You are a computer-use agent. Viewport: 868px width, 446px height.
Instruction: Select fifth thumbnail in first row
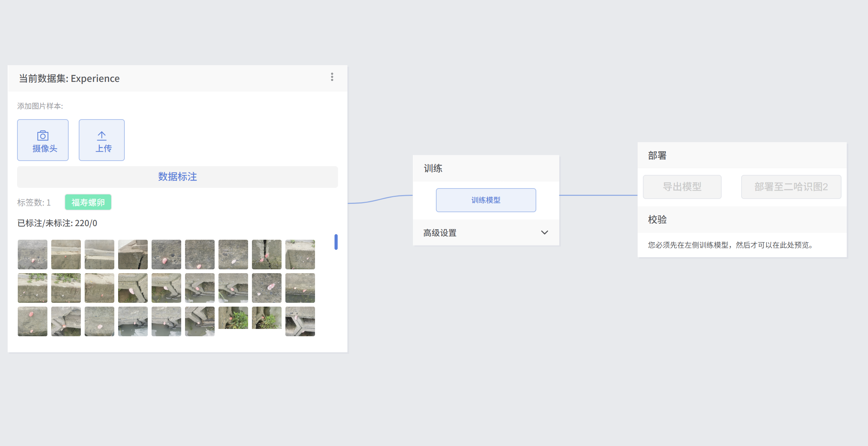coord(166,254)
